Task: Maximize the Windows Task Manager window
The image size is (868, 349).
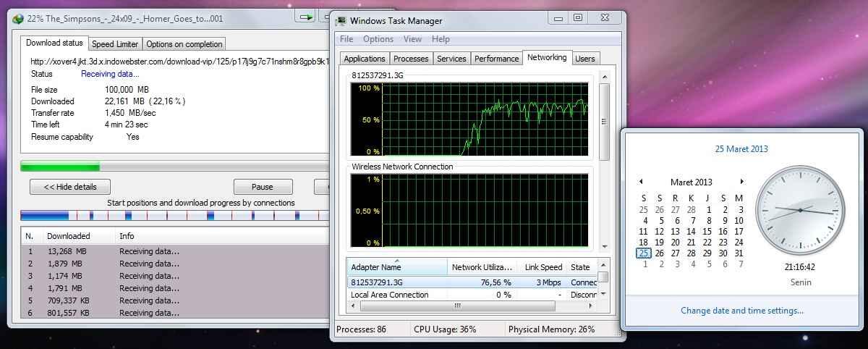Action: [578, 17]
